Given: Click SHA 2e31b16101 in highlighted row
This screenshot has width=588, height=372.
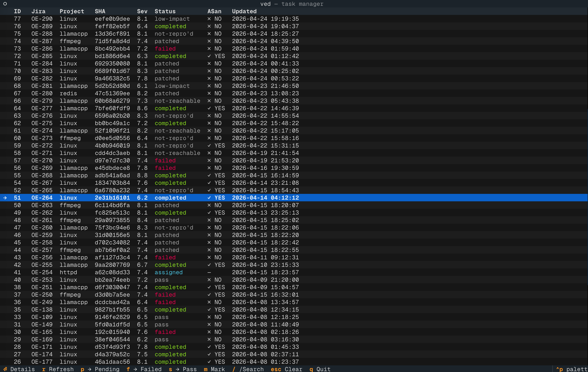Looking at the screenshot, I should point(112,198).
